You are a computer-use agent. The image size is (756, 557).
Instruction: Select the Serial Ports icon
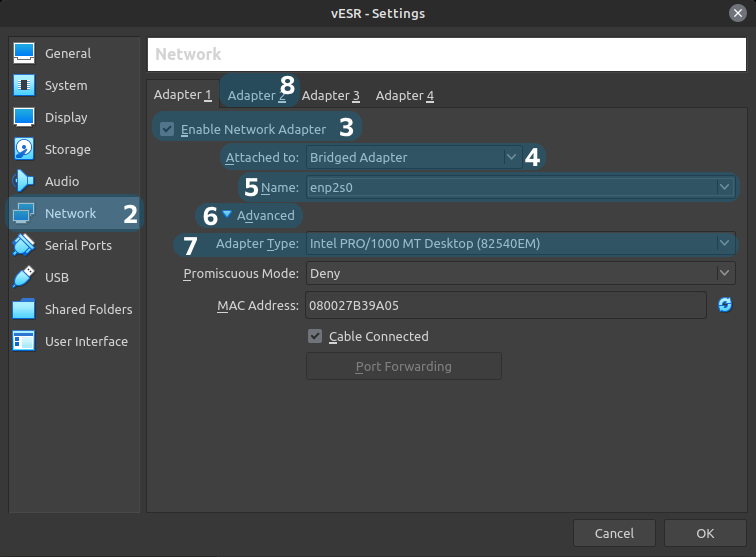25,246
